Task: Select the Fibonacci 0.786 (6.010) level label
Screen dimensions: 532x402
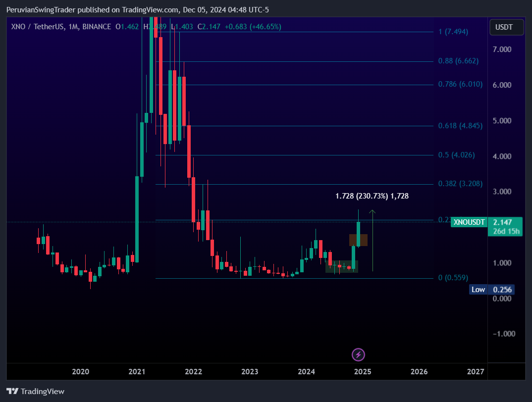Action: (x=460, y=84)
